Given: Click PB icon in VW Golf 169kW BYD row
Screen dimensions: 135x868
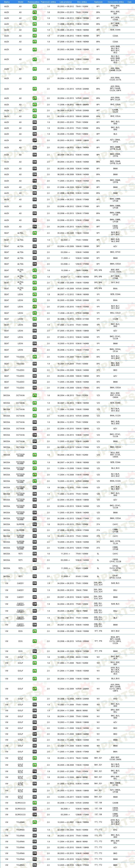Looking at the screenshot, I should (34, 699).
